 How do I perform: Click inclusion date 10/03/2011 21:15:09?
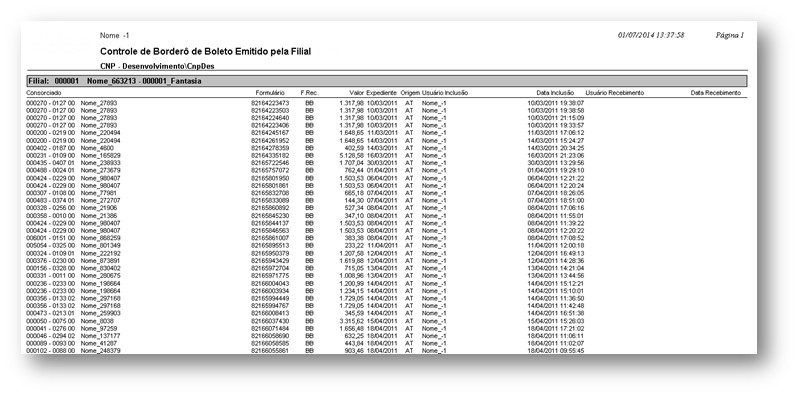[555, 118]
